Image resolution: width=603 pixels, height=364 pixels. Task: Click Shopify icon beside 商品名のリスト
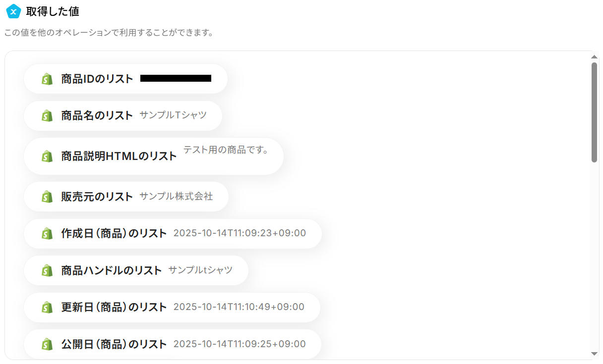[47, 116]
